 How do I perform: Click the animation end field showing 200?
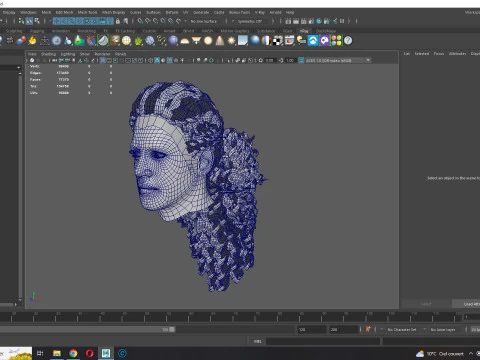coord(344,329)
